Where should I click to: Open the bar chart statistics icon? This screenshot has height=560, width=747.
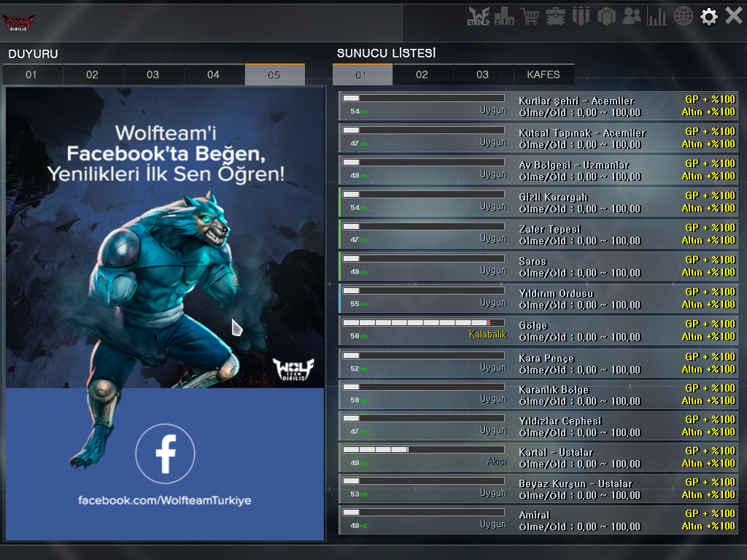click(657, 16)
